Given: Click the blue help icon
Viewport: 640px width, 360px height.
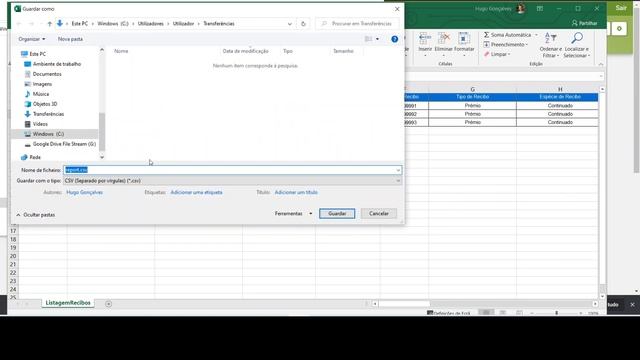Looking at the screenshot, I should point(394,39).
